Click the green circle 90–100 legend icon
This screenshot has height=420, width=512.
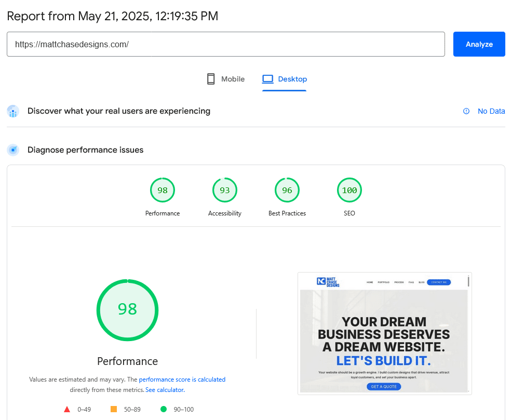point(164,409)
